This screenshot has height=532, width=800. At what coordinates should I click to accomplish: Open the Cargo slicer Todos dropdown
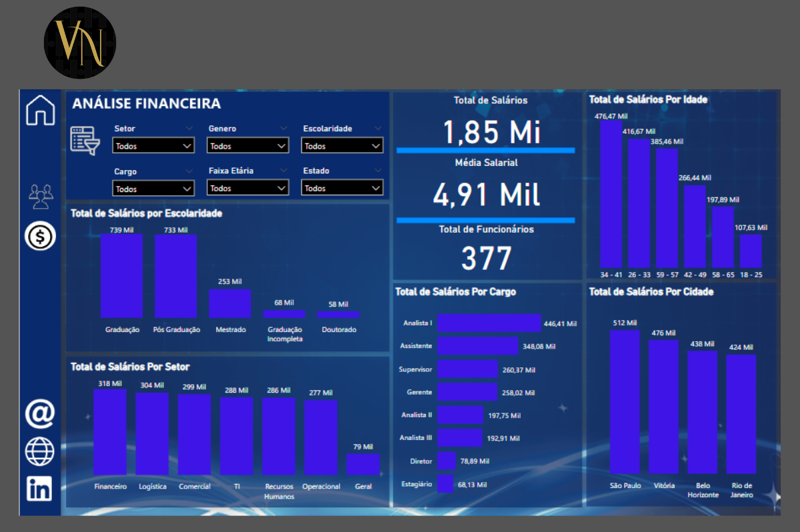coord(153,189)
